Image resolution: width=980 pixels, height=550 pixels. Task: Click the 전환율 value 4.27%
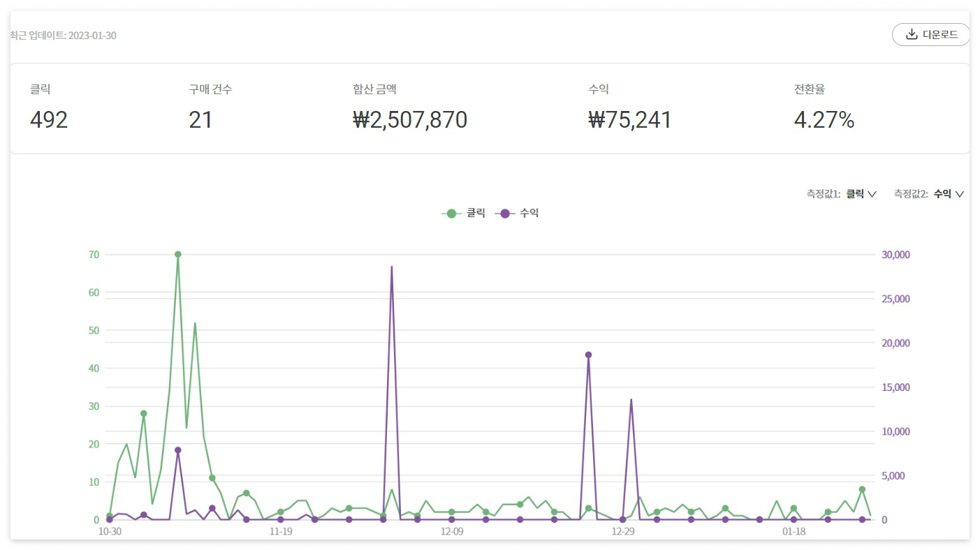tap(824, 120)
